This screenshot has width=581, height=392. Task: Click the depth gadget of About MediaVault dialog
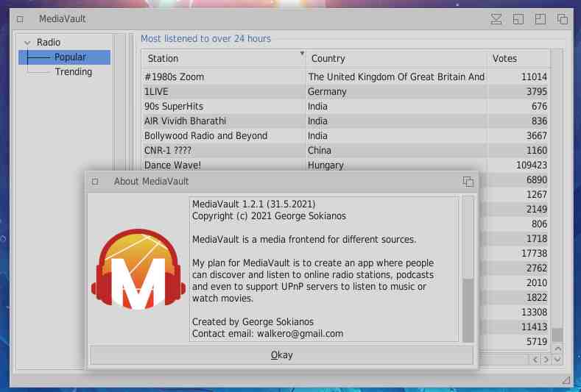click(468, 182)
